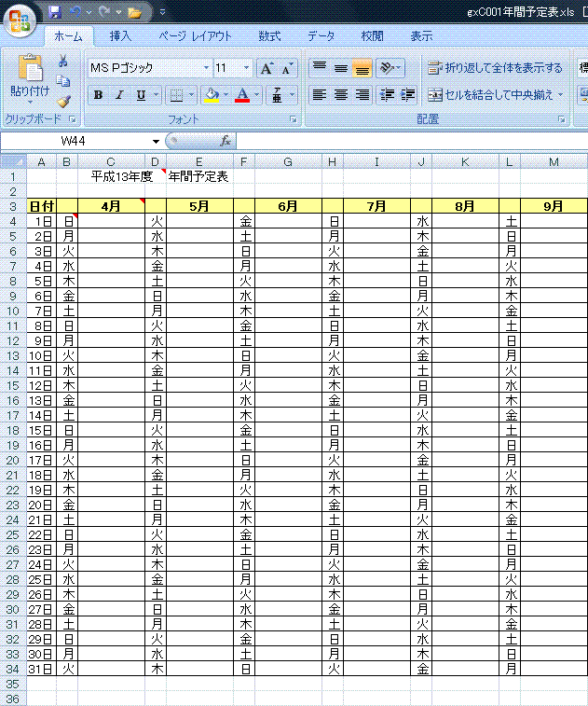Select the 4月 header cell
This screenshot has height=706, width=588.
[x=111, y=206]
